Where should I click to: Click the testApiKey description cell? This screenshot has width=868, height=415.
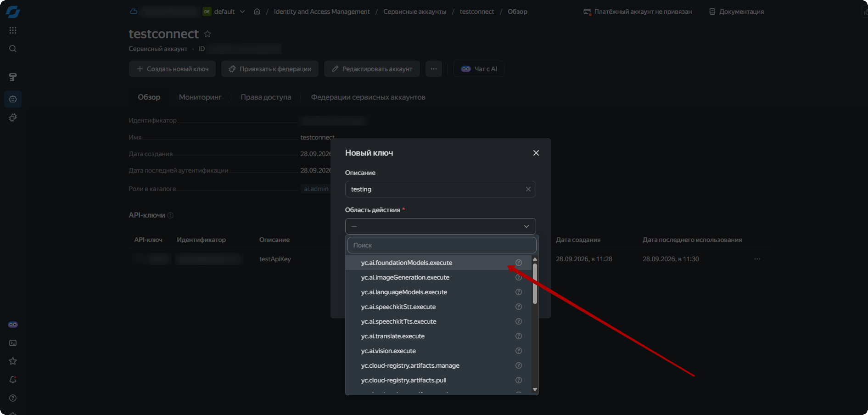[275, 259]
